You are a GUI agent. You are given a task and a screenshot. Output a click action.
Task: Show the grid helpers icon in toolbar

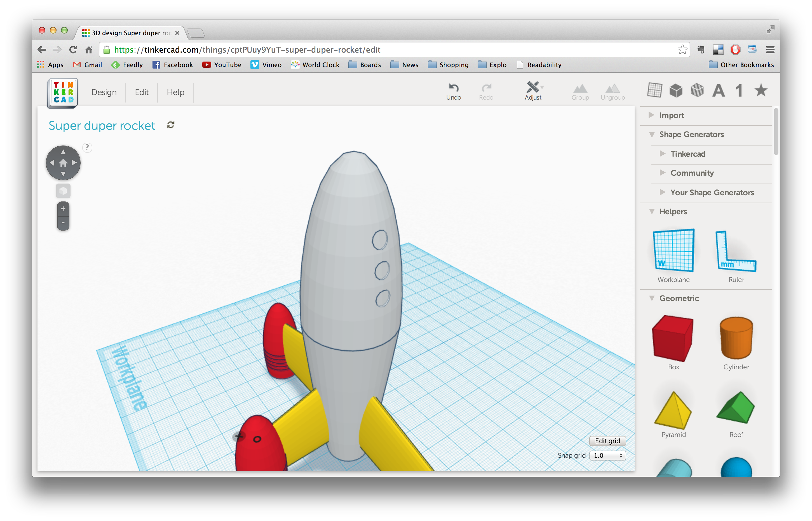point(654,90)
